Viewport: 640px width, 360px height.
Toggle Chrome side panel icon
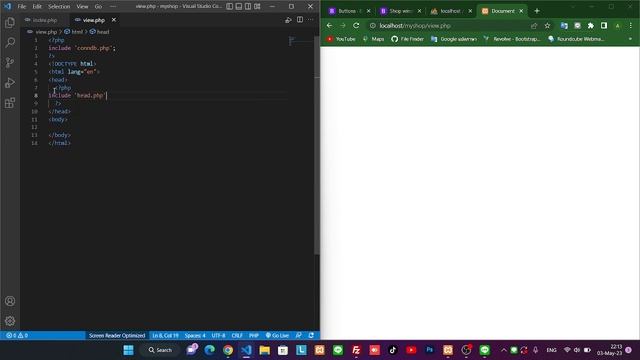[x=604, y=26]
